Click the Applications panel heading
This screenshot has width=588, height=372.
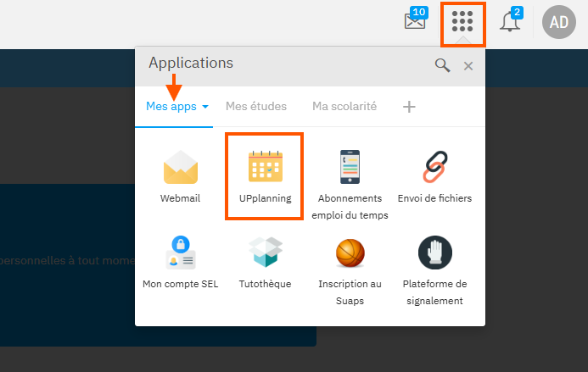[x=191, y=63]
